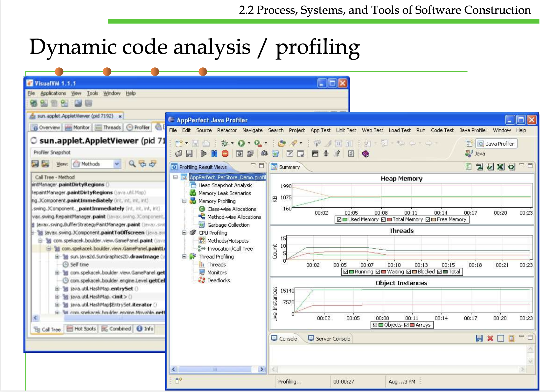Open the Java Profiler menu
The image size is (555, 392).
tap(473, 130)
